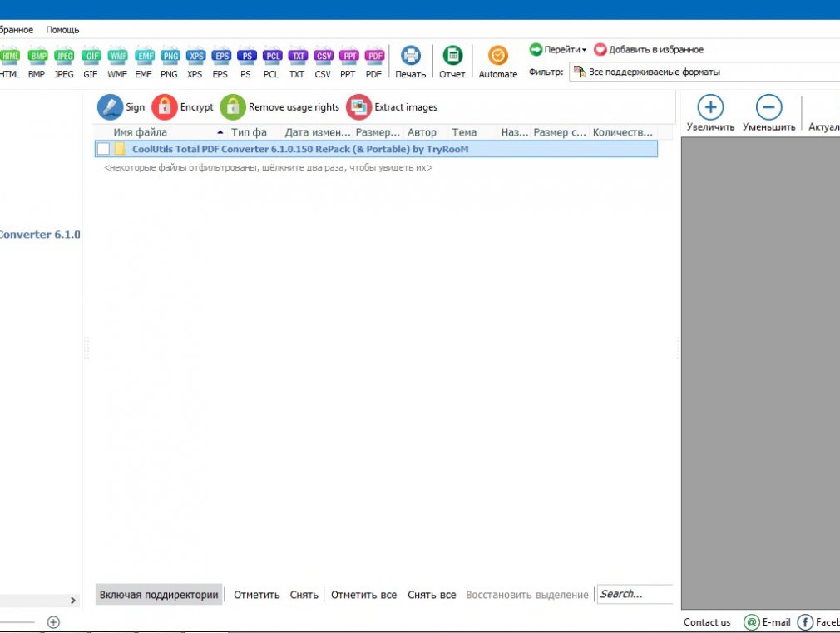Select Converter 6.1.0 folder in tree
840x633 pixels.
tap(40, 235)
